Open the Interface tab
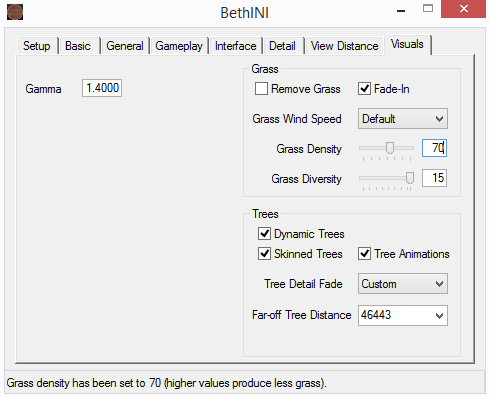 tap(236, 46)
